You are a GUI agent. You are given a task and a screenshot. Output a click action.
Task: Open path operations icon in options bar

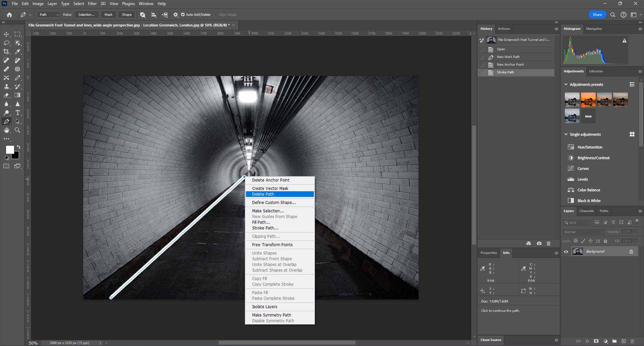142,14
